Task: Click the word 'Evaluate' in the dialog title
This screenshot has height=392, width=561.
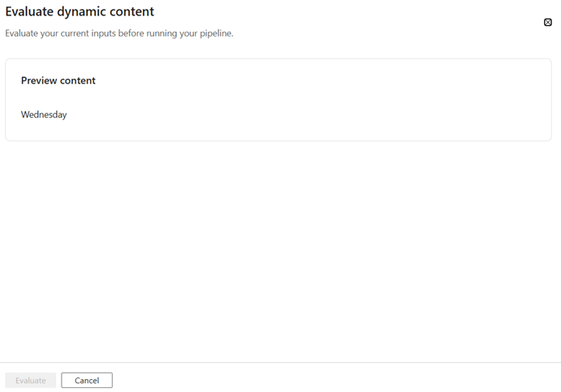Action: 29,12
